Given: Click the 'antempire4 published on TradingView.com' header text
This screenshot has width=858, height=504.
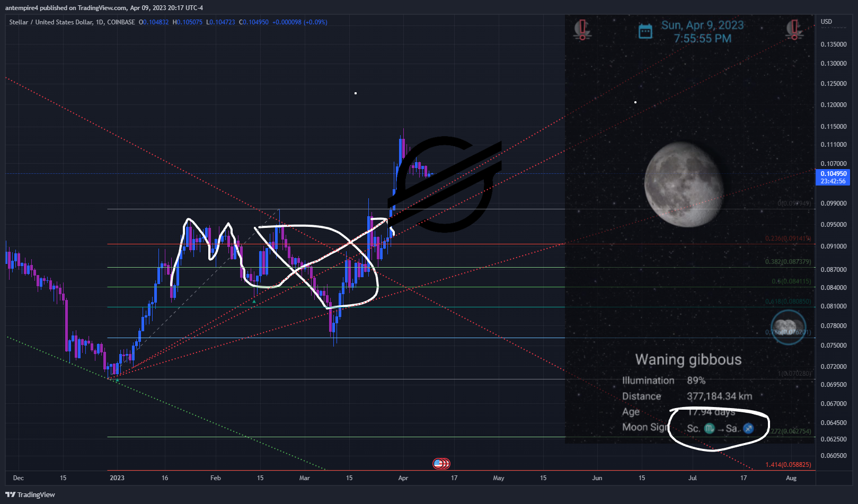Looking at the screenshot, I should [66, 8].
